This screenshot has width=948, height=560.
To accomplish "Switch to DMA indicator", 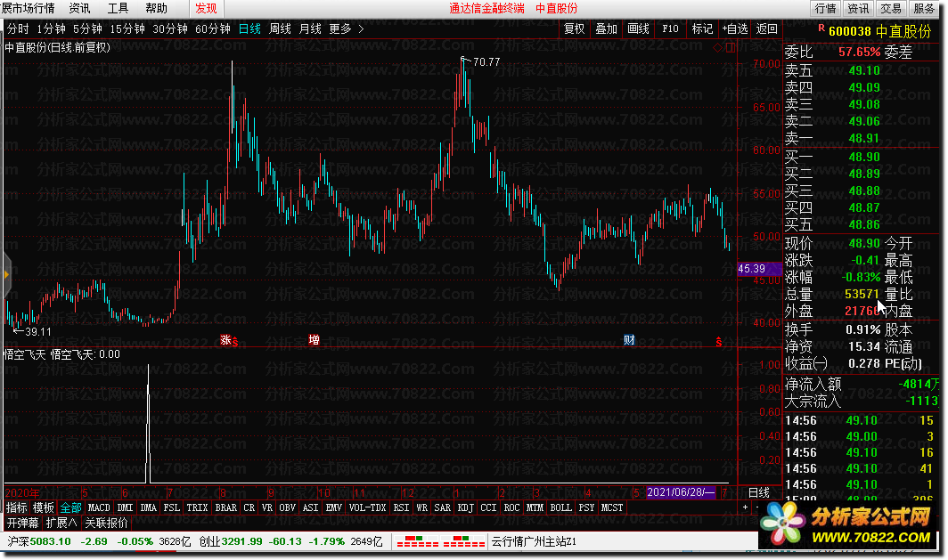I will tap(149, 507).
